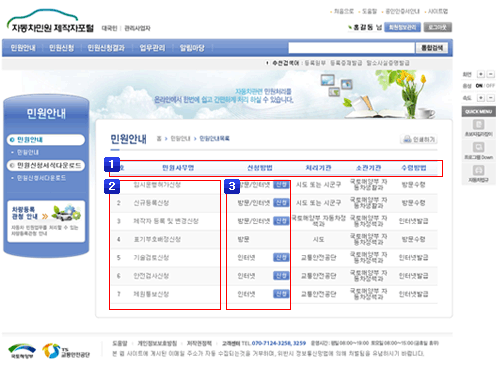Open the 공인인증서안내 link
The height and width of the screenshot is (370, 500).
click(x=402, y=11)
